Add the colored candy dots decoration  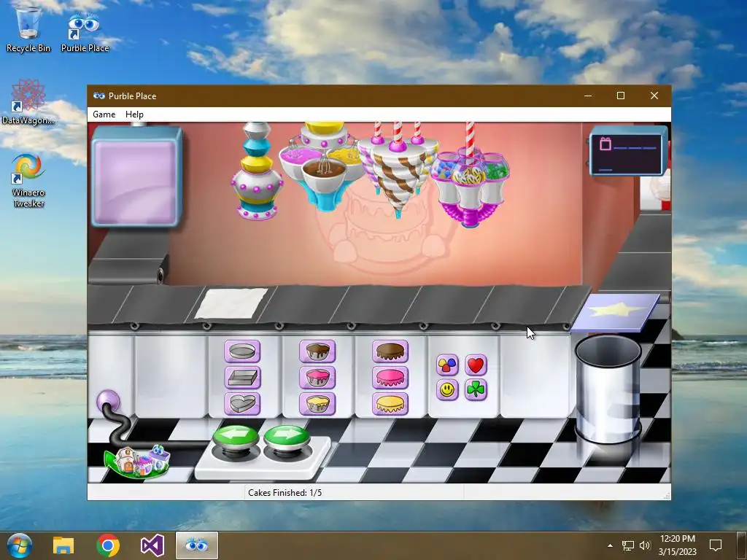pyautogui.click(x=447, y=365)
